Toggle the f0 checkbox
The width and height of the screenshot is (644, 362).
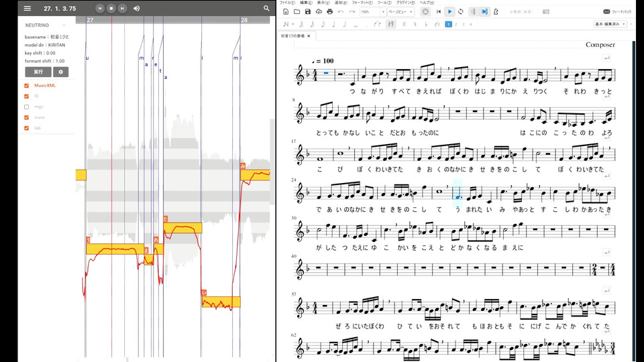point(27,96)
